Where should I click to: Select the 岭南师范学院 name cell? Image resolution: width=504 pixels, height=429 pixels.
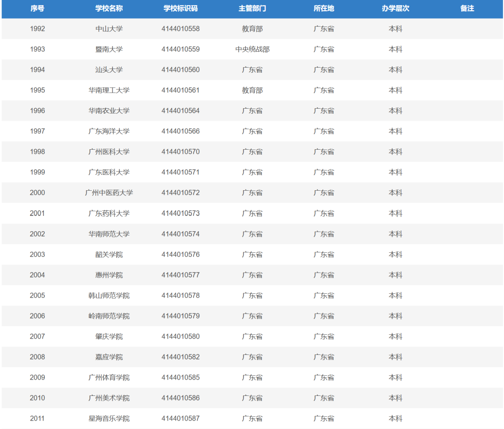109,316
